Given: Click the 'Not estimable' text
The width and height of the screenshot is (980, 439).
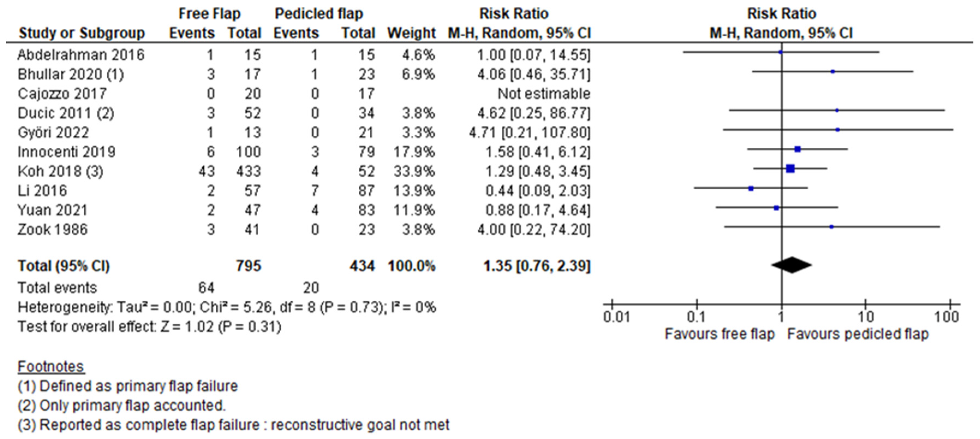Looking at the screenshot, I should coord(544,94).
